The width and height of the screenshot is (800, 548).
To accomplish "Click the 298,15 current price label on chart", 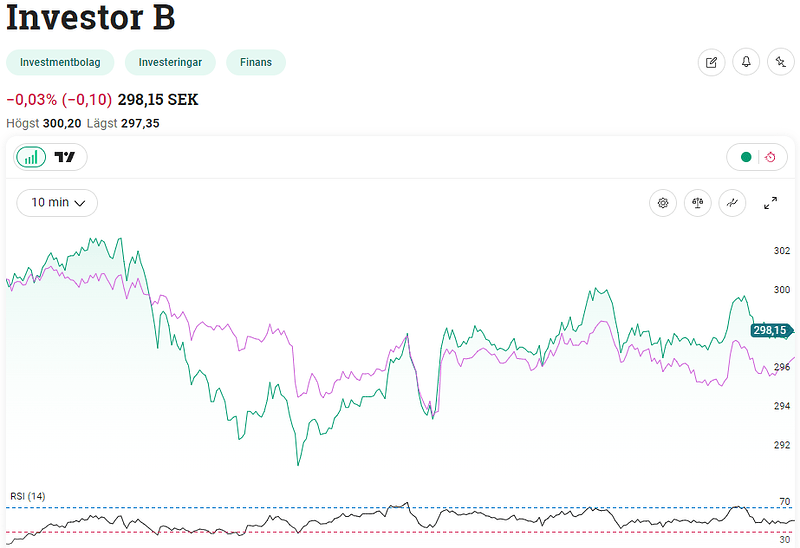I will click(771, 330).
